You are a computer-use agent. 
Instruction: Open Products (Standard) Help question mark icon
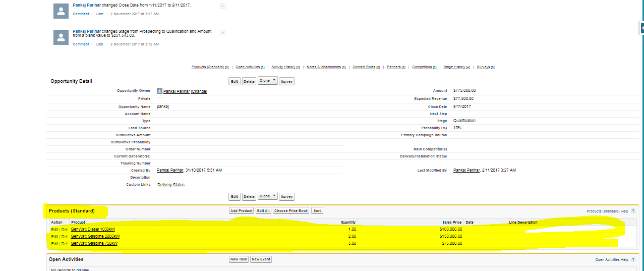click(x=633, y=211)
